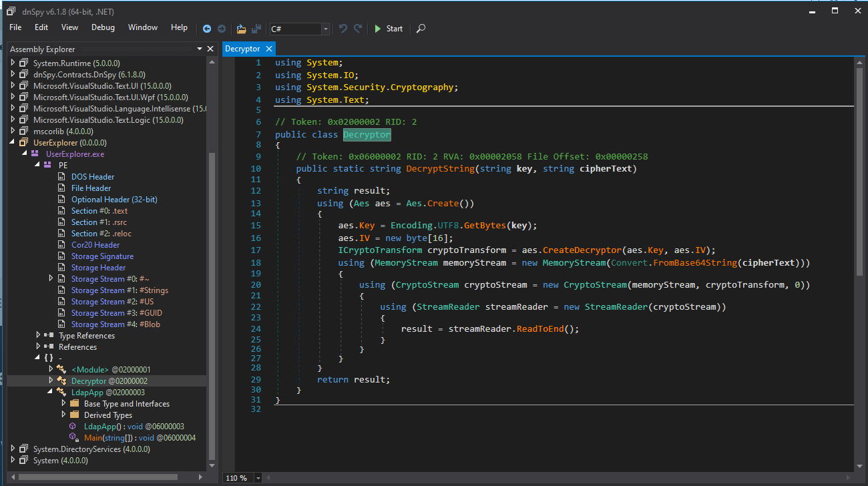Screen dimensions: 868x486
Task: Click the LdapApp() constructor icon
Action: [x=73, y=426]
